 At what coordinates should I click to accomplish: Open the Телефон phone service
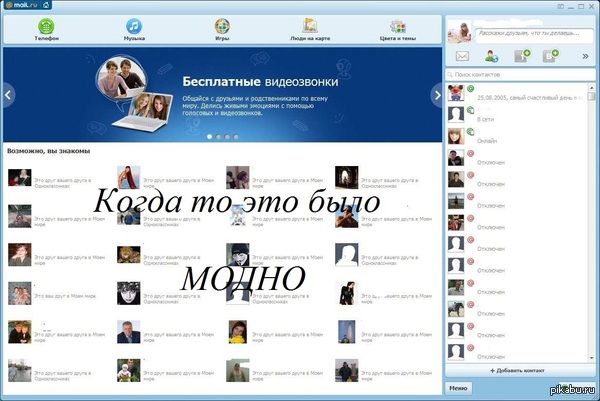coord(46,28)
